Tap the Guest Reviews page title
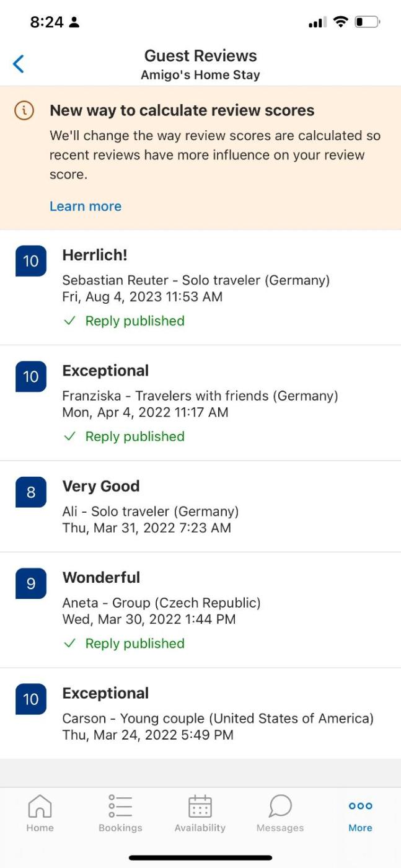The width and height of the screenshot is (401, 868). [x=200, y=56]
